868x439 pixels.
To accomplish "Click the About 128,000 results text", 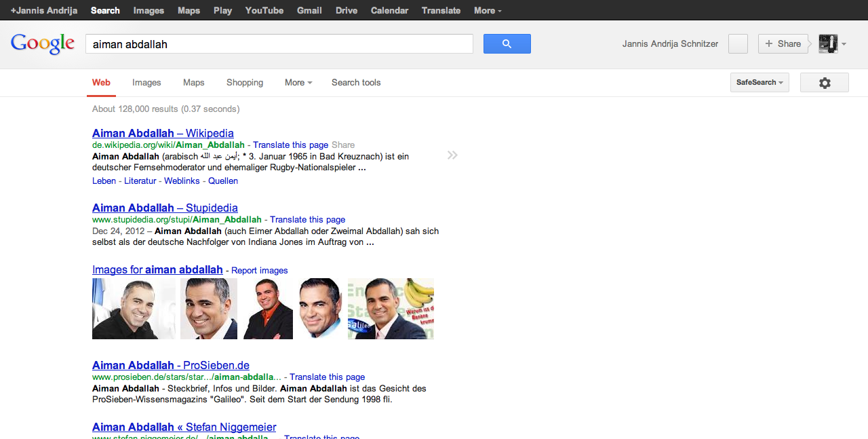I will click(165, 109).
